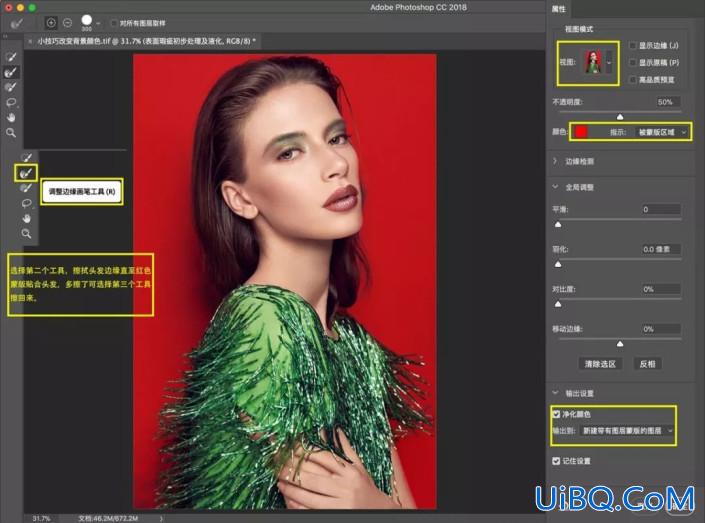Open the 指示 被蒙版区域 dropdown

[x=662, y=132]
